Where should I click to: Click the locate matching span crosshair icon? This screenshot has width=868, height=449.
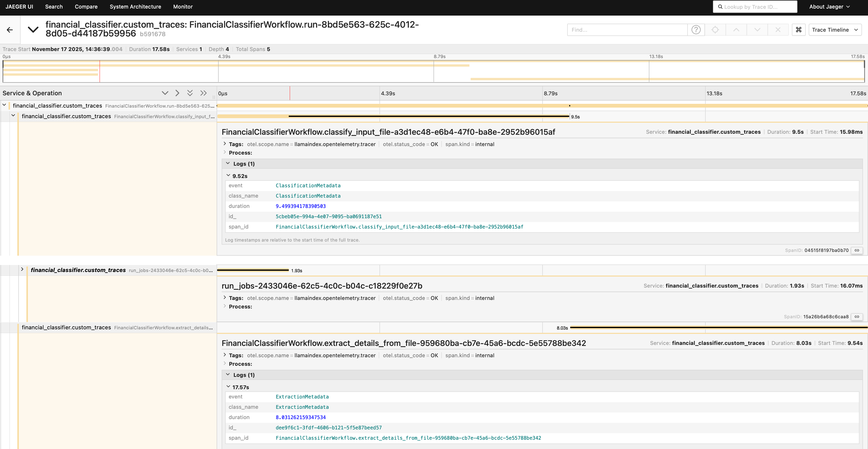(x=715, y=30)
